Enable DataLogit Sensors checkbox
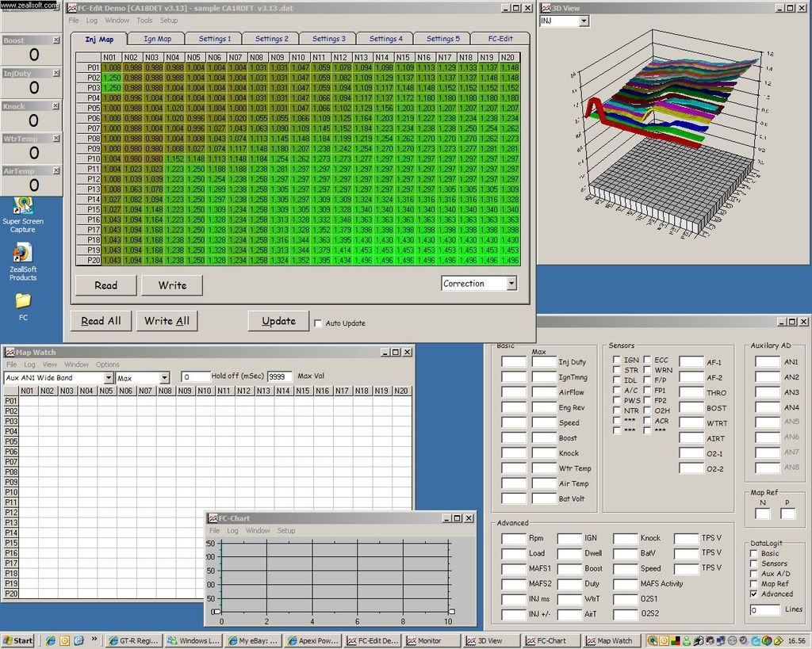This screenshot has height=649, width=812. [754, 563]
